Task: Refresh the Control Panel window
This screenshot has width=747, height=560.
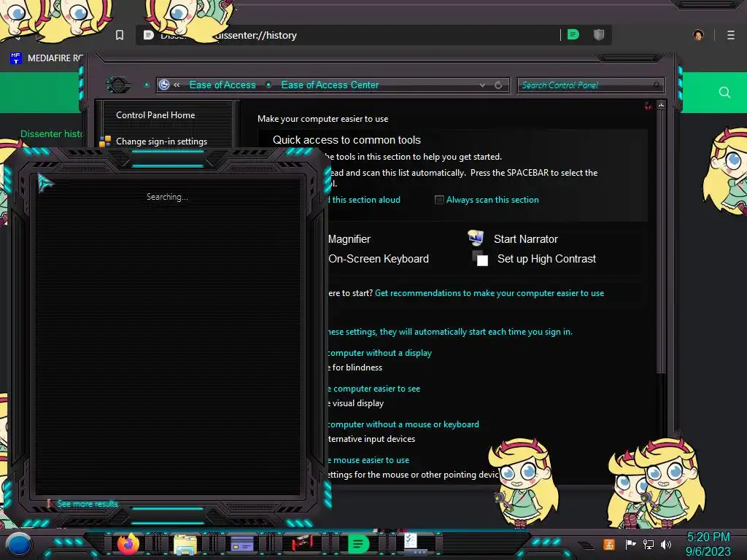Action: [498, 85]
